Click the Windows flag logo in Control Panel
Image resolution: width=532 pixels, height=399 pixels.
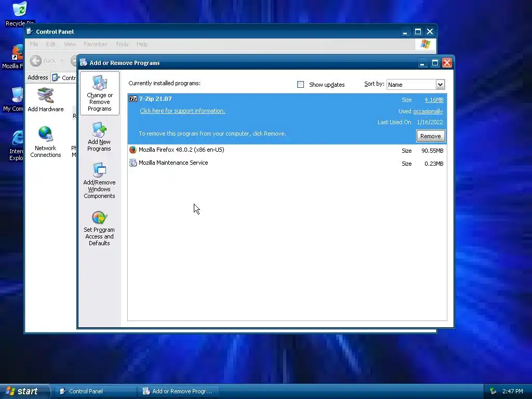pos(425,44)
